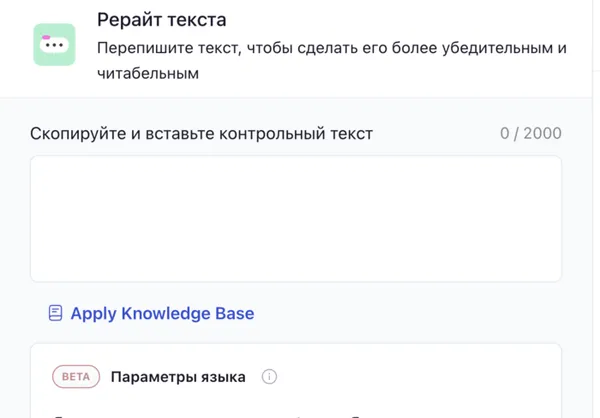The width and height of the screenshot is (600, 418).
Task: Click the book icon before Apply Knowledge Base
Action: pos(56,313)
